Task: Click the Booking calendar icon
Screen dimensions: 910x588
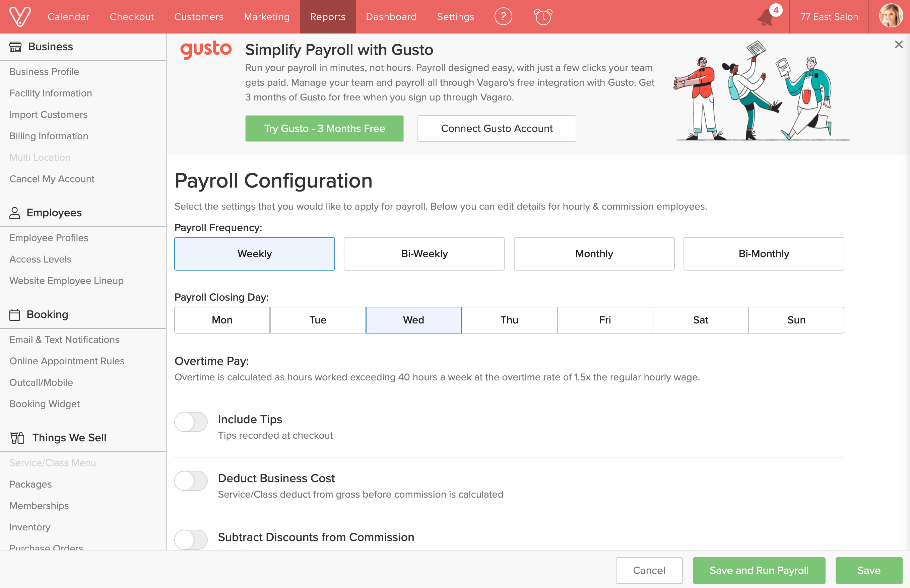Action: 14,315
